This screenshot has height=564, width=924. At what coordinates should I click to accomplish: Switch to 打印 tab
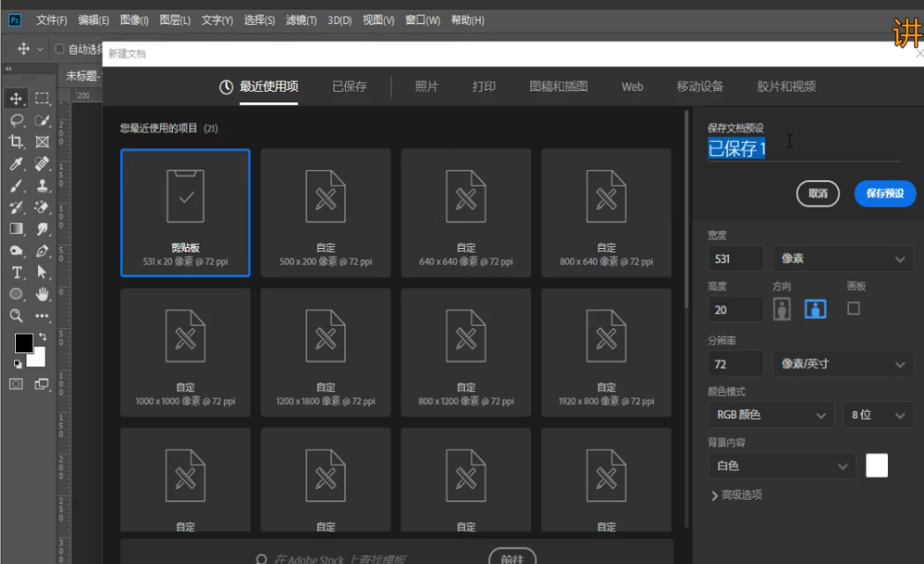pos(484,86)
